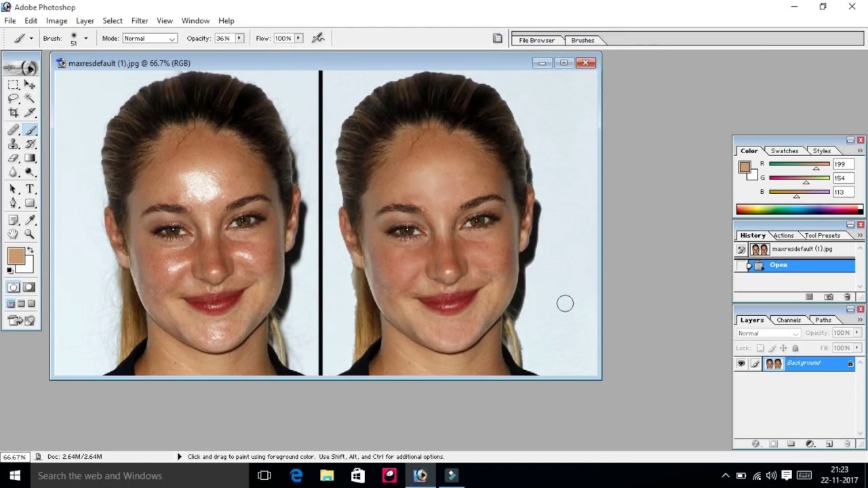This screenshot has width=868, height=488.
Task: Set history brush source for snapshot
Action: pyautogui.click(x=741, y=249)
